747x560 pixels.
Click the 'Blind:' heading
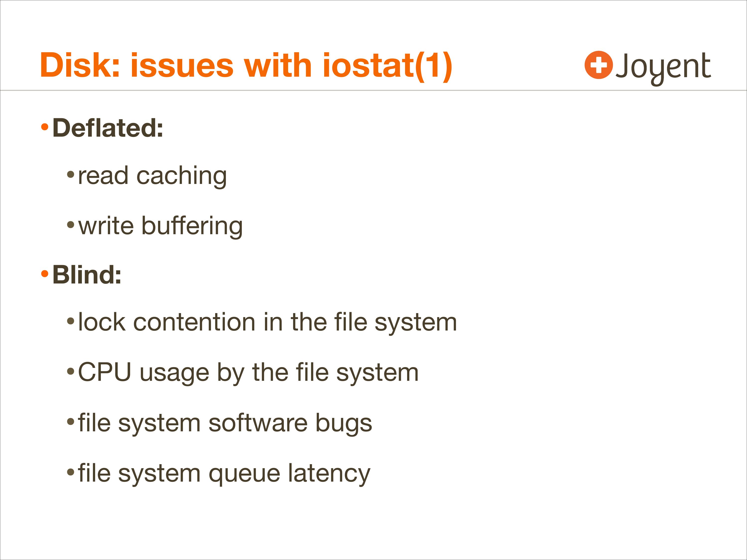click(x=87, y=275)
